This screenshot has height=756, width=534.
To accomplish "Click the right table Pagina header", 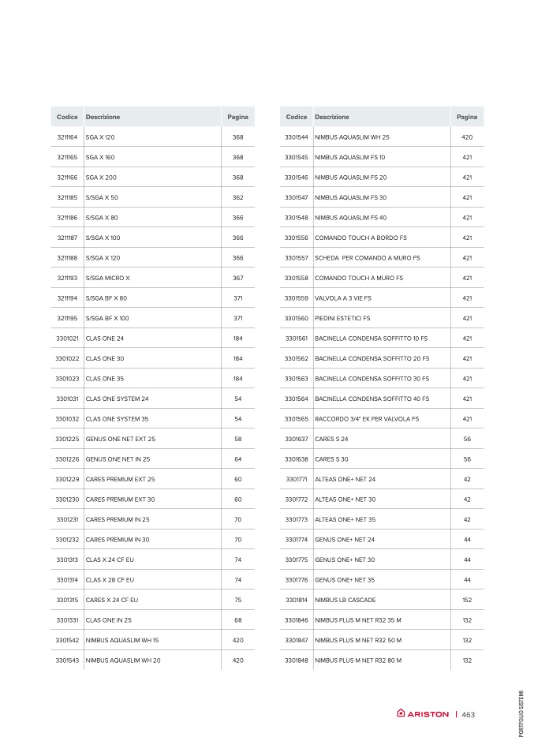I will 467,117.
